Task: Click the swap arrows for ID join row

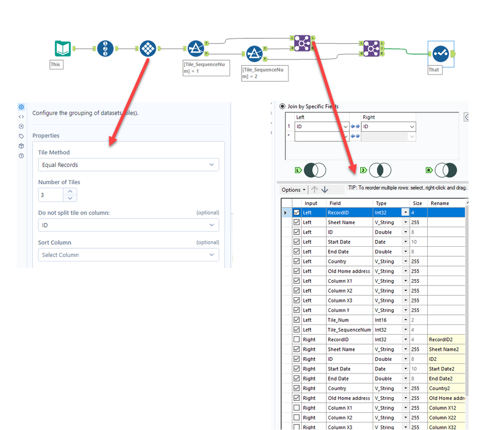Action: (x=355, y=126)
